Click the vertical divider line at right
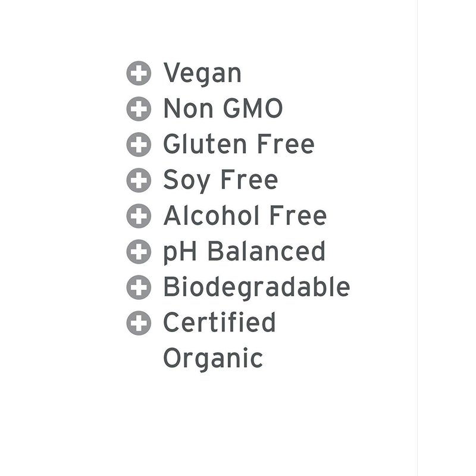476x476 pixels. [x=417, y=238]
